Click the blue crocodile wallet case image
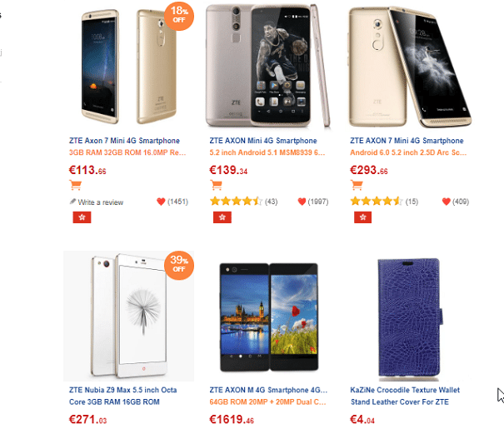The image size is (504, 429). pyautogui.click(x=410, y=317)
